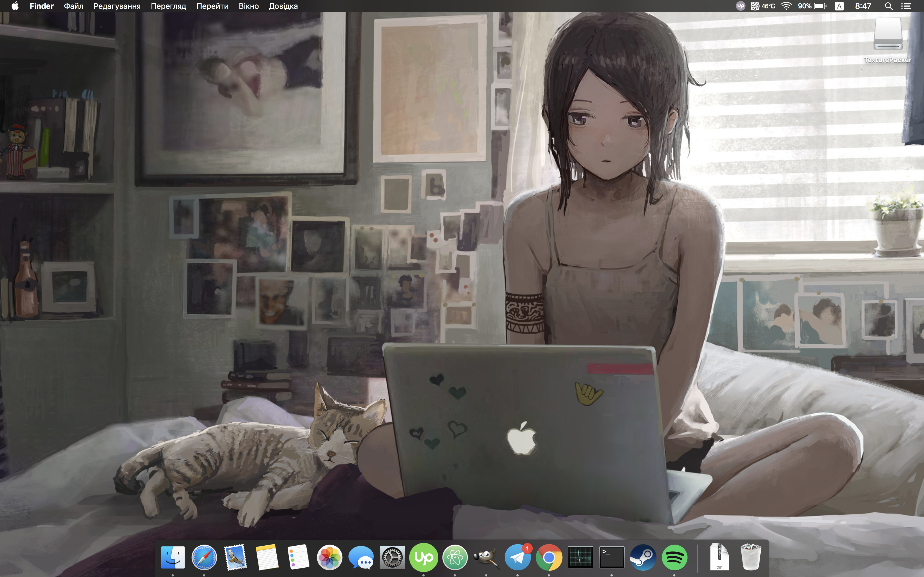Screen dimensions: 924x577
Task: Click the Upwork menu bar status icon
Action: pos(741,6)
